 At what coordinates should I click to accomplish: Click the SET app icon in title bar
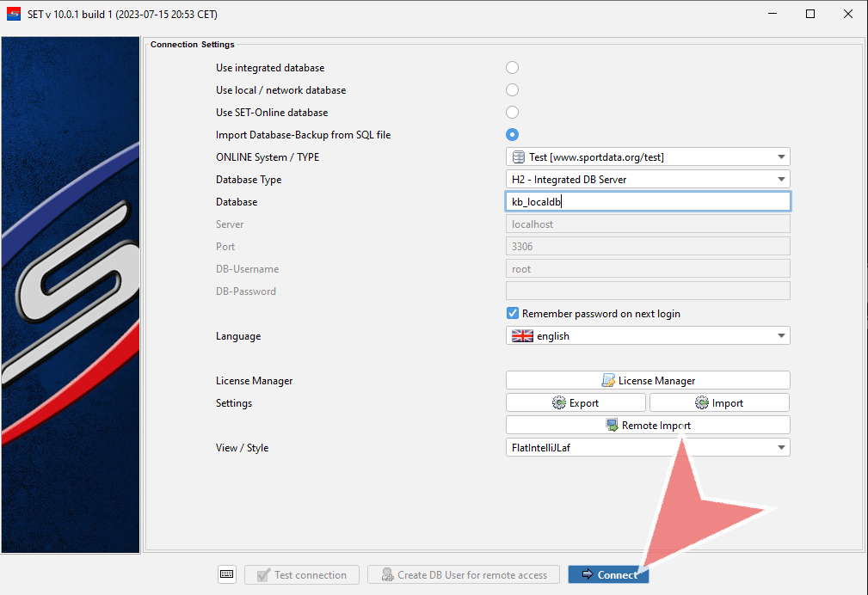coord(14,14)
